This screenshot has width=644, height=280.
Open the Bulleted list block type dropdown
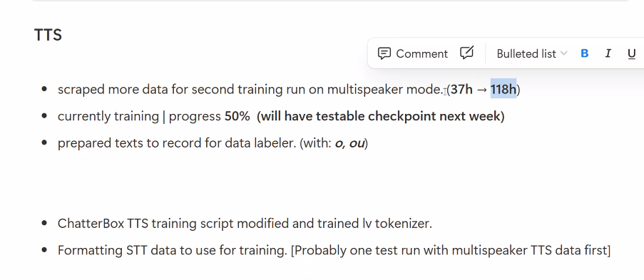(x=532, y=53)
